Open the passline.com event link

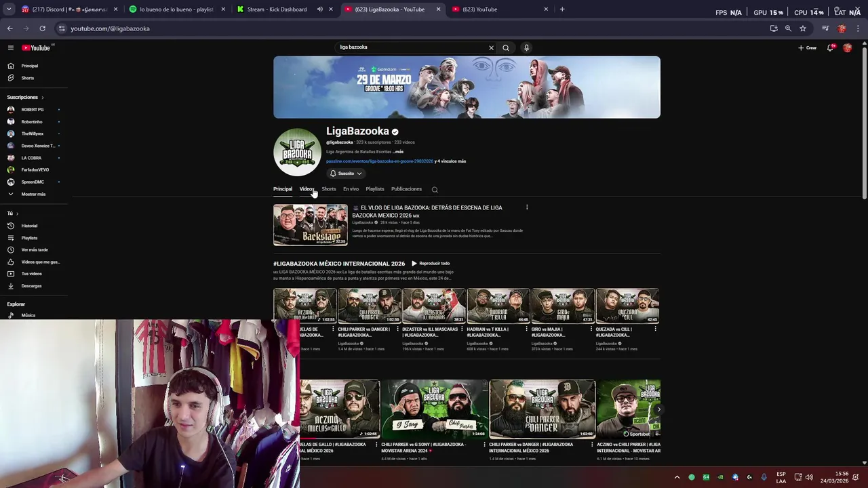point(380,161)
